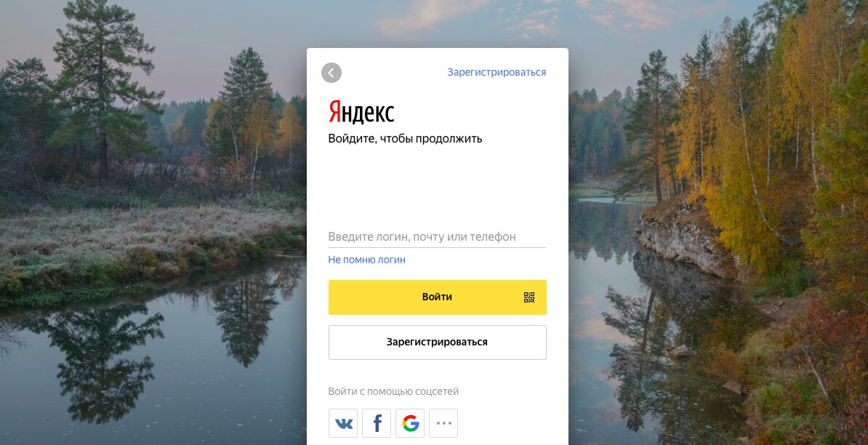
Task: Click the yellow Войти button
Action: 438,297
